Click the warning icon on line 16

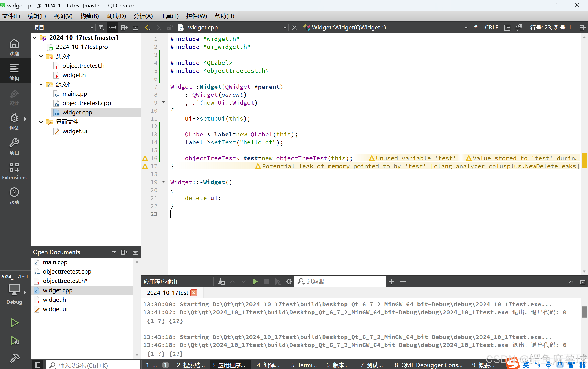145,158
